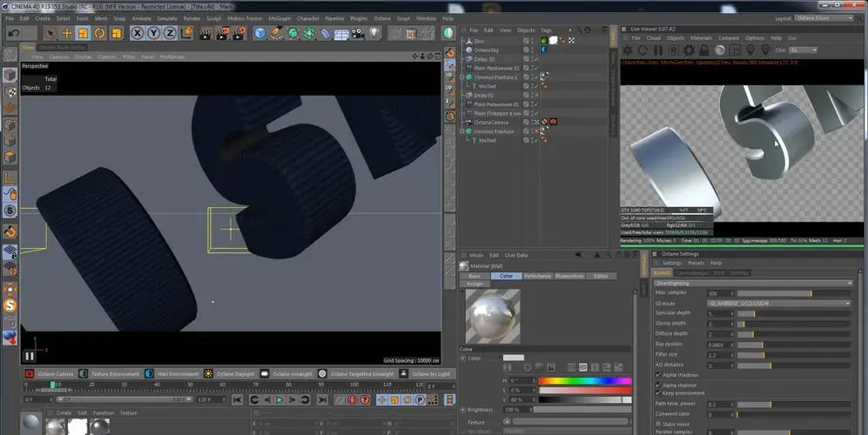Uncheck the Alpha channel option
The height and width of the screenshot is (435, 868).
pos(658,384)
